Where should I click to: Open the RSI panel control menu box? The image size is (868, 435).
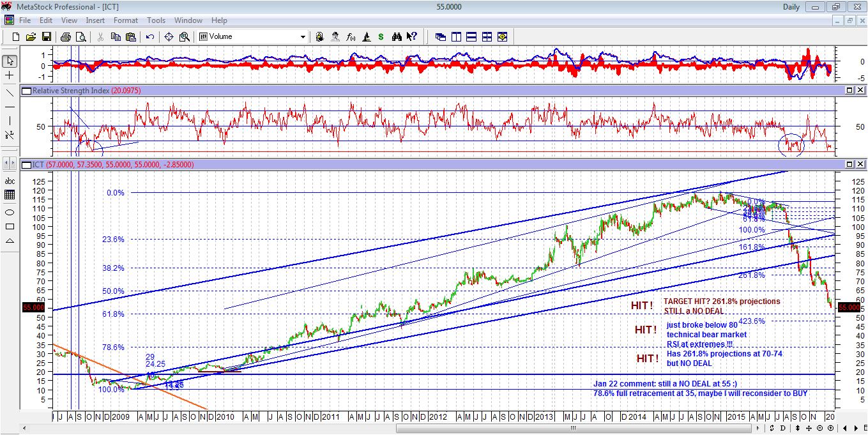(x=26, y=90)
